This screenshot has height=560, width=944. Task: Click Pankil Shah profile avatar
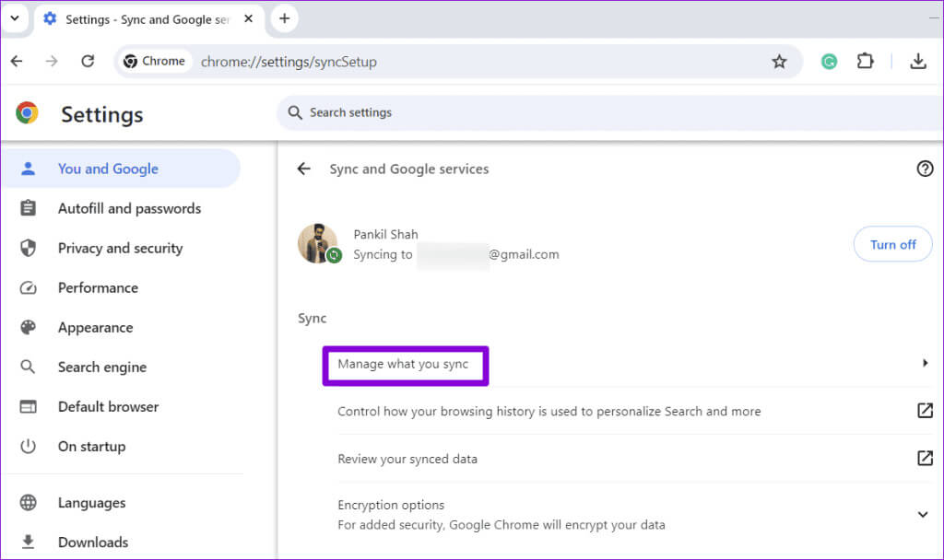click(x=318, y=243)
